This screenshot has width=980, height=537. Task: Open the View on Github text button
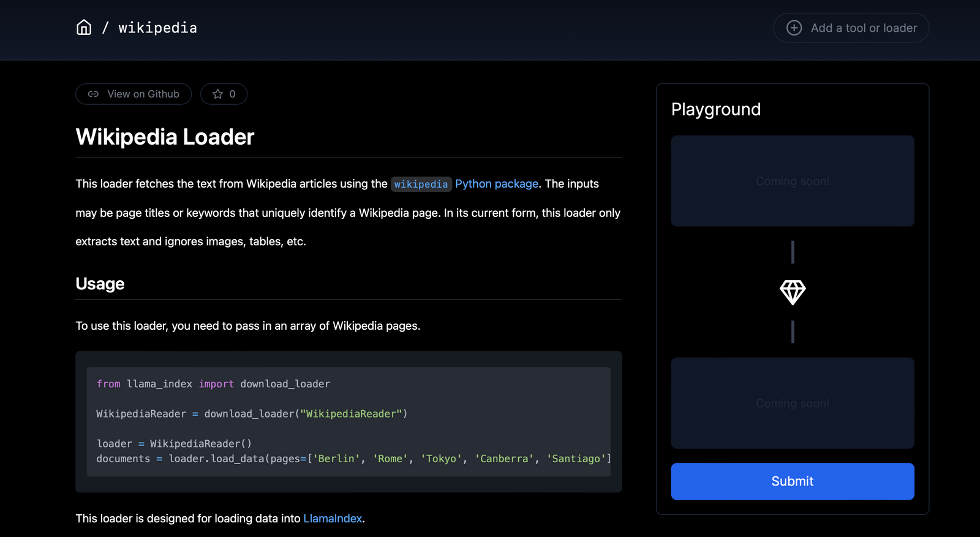pos(143,94)
